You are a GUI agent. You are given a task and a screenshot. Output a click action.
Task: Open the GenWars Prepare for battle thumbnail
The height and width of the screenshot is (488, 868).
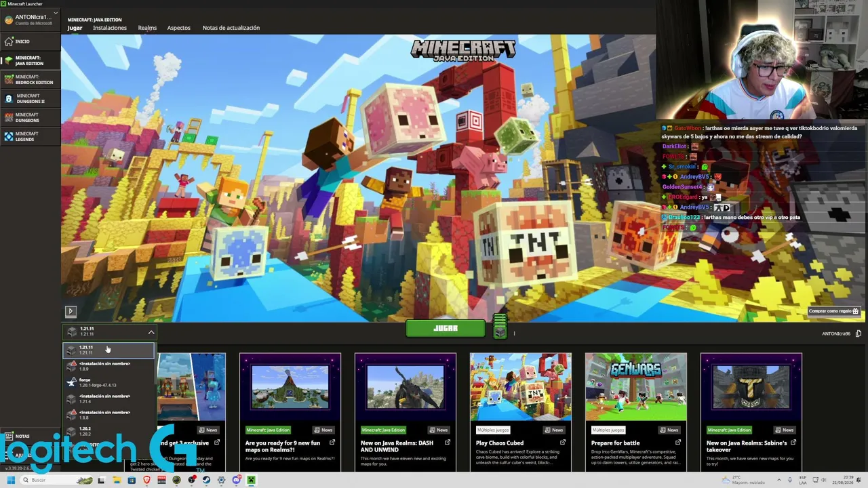(x=636, y=388)
